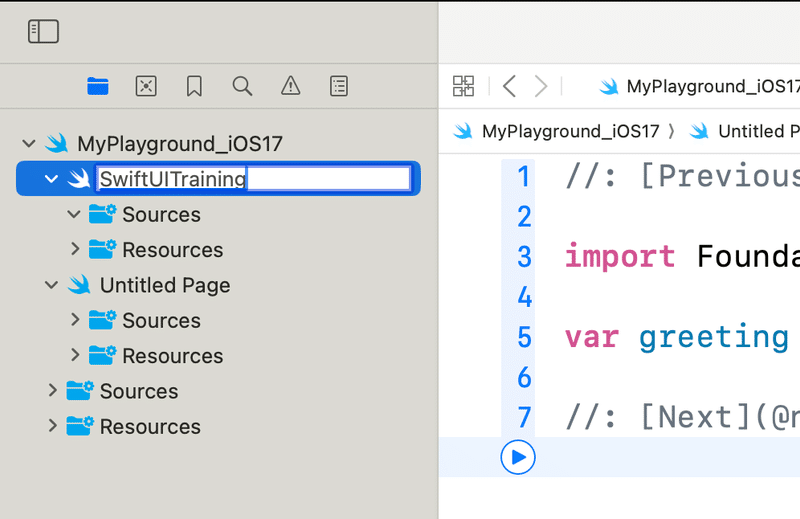This screenshot has height=519, width=800.
Task: Open the related items grid menu
Action: (463, 86)
